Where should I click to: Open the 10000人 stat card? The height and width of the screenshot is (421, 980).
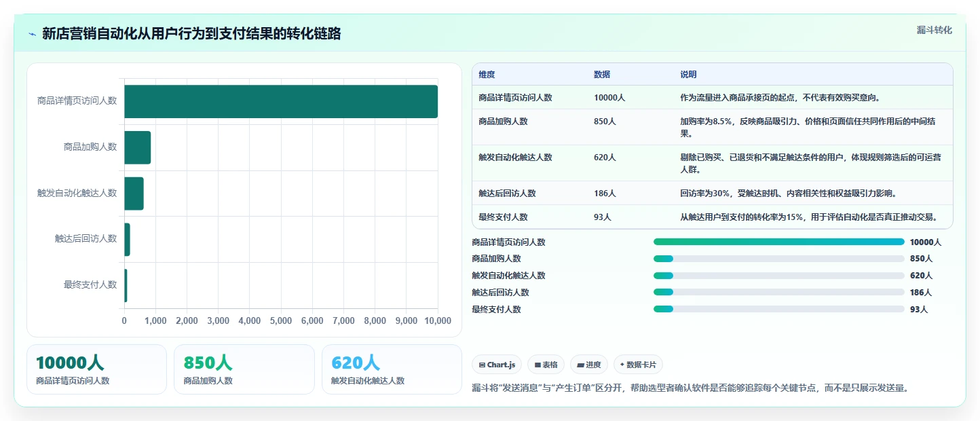coord(96,369)
